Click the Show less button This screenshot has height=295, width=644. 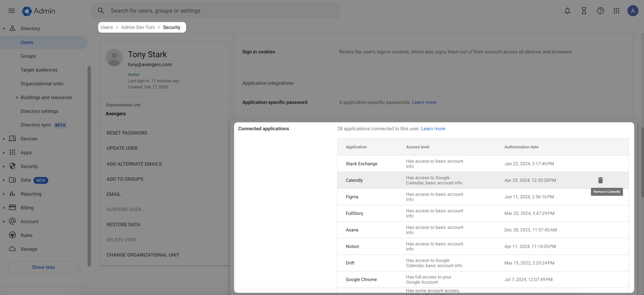[43, 267]
